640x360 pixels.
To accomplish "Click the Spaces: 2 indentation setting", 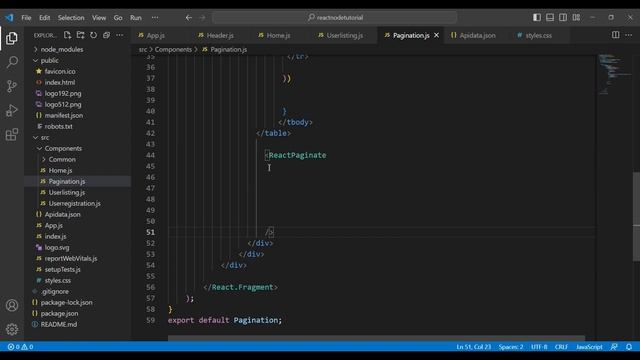I will 511,347.
